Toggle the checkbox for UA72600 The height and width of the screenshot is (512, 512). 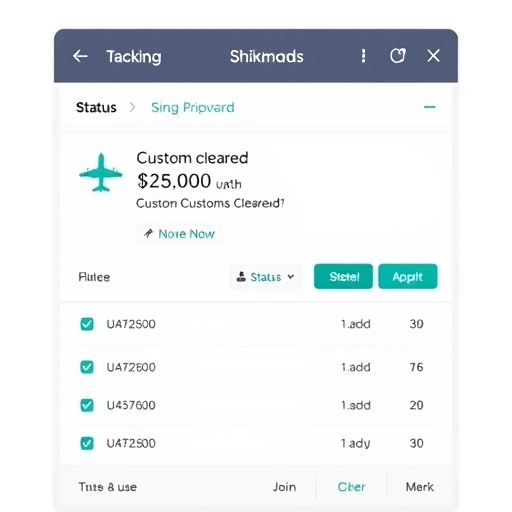[87, 367]
